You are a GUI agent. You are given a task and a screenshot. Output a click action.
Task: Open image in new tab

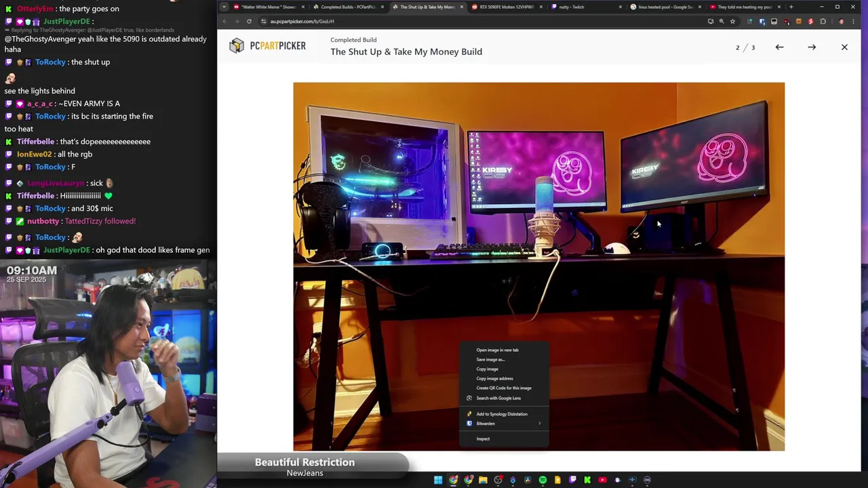click(x=504, y=350)
